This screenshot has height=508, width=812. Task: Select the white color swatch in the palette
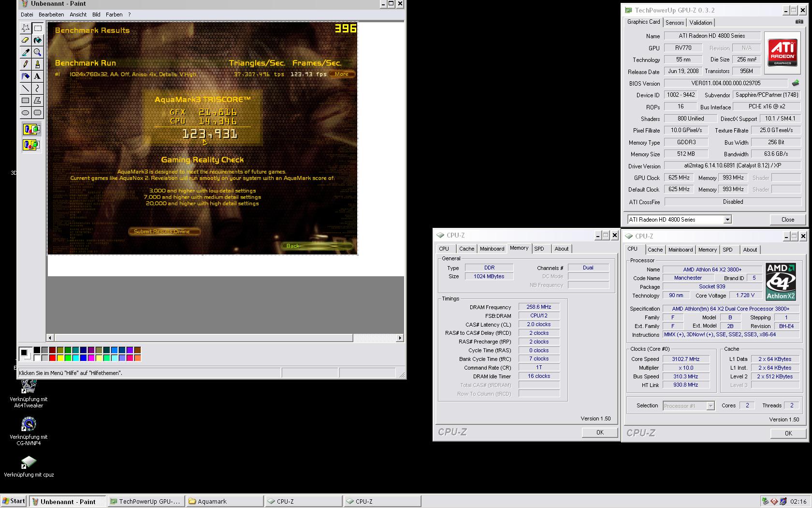[37, 358]
